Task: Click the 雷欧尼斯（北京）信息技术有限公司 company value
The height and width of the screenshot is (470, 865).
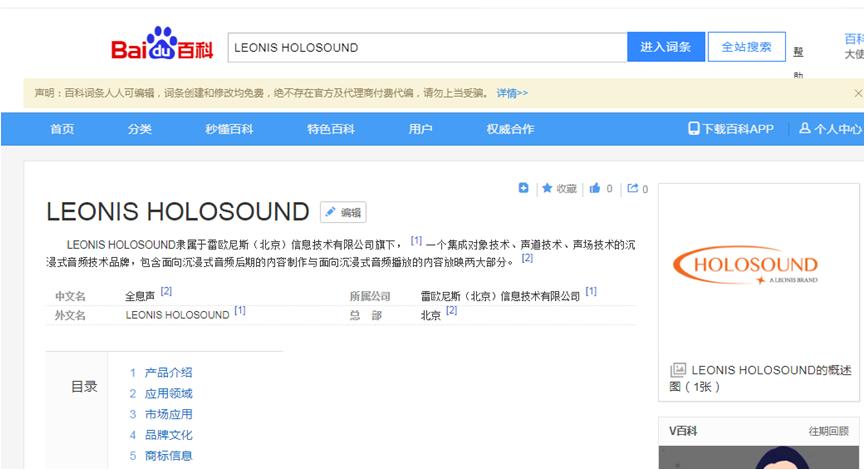Action: [x=500, y=296]
